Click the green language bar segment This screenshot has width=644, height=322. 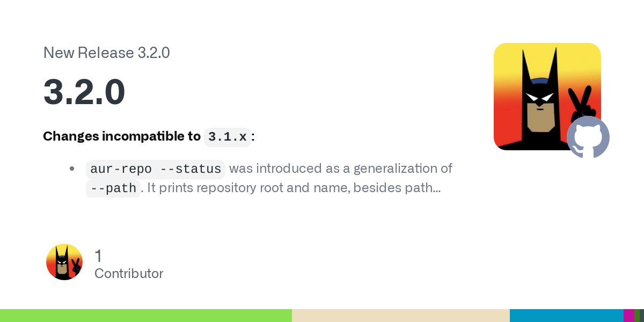(x=146, y=316)
